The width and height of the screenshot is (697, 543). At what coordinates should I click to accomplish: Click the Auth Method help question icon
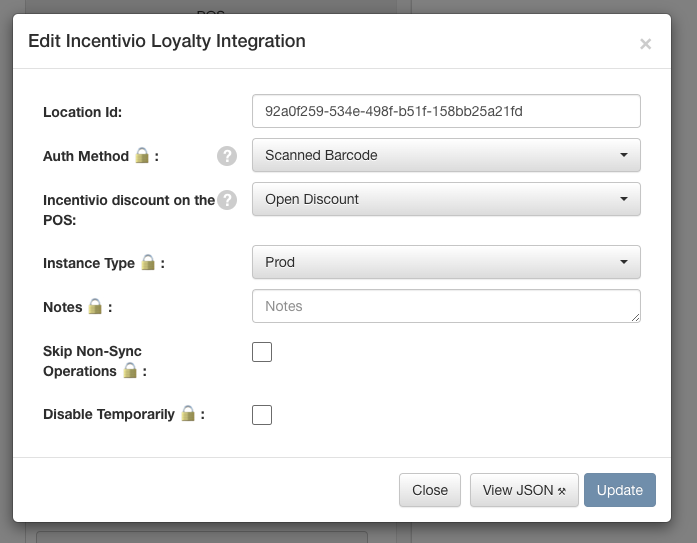[x=227, y=156]
